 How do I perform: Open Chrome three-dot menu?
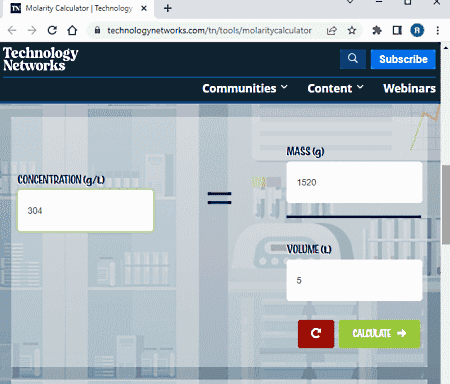click(x=437, y=31)
